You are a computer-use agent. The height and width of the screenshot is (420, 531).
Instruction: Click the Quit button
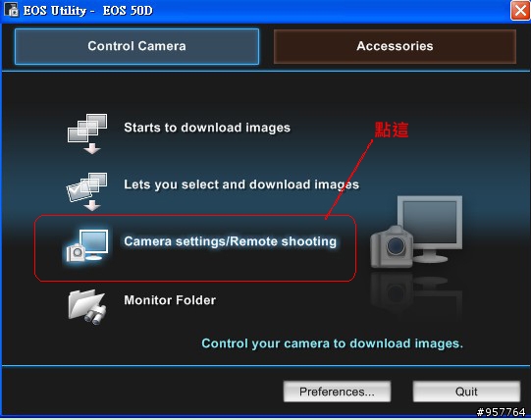[x=466, y=392]
